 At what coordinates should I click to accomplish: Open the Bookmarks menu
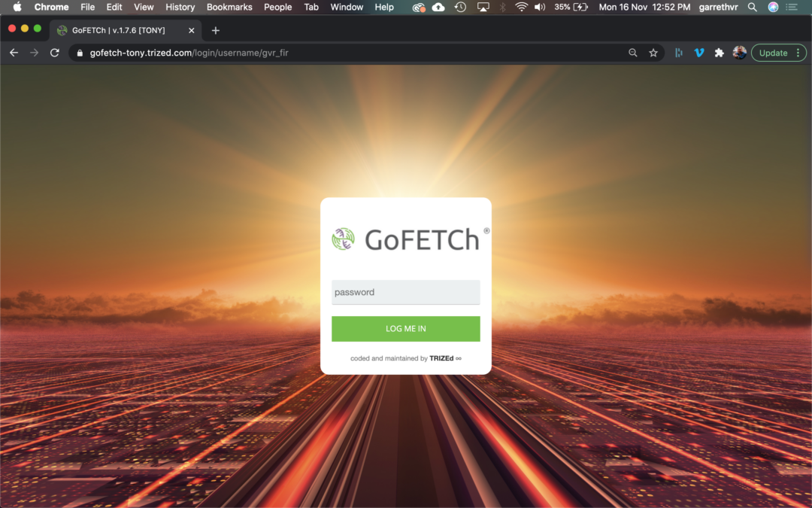tap(229, 8)
